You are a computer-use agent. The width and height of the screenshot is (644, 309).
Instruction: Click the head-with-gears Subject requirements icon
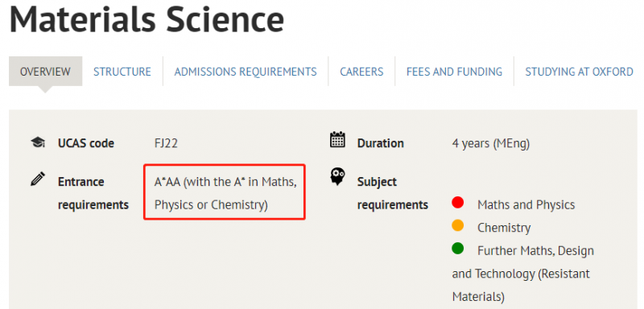pyautogui.click(x=338, y=177)
